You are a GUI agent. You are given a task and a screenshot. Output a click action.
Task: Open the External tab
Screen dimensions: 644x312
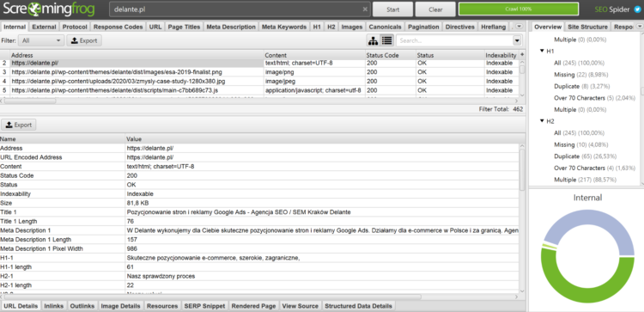44,27
